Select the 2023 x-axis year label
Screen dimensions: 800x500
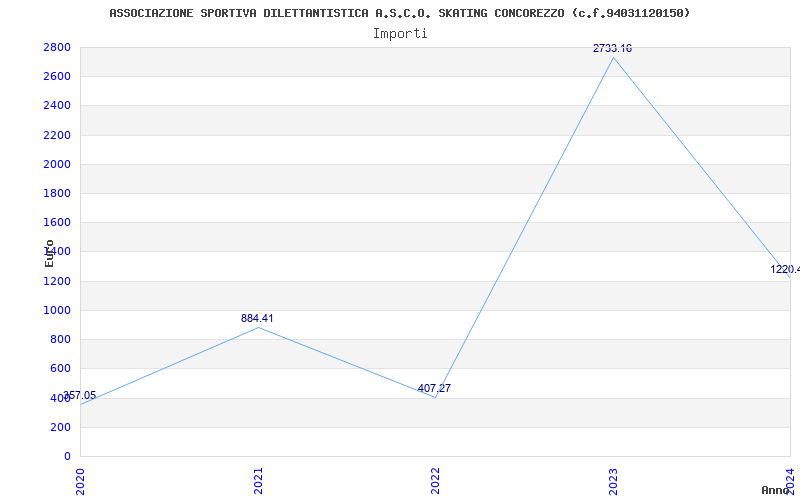click(613, 481)
